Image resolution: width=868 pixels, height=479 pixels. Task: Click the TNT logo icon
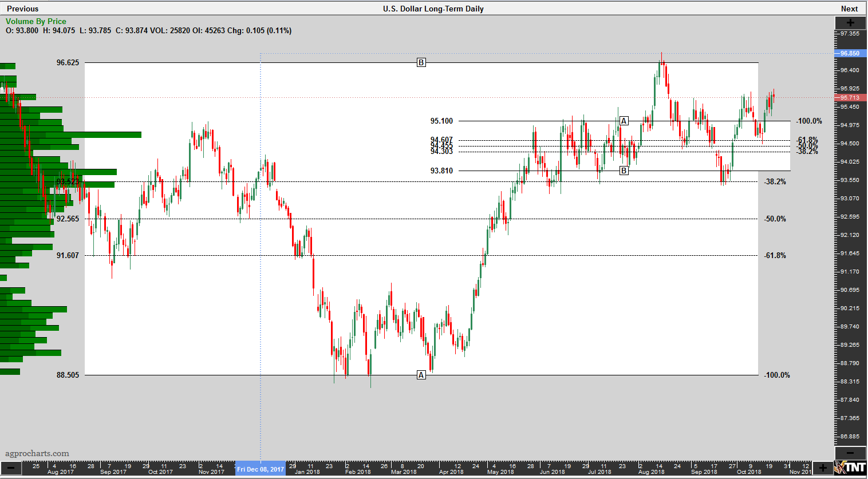point(850,468)
